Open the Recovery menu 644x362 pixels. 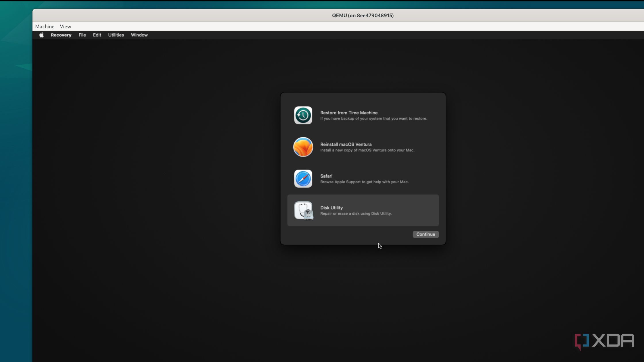[x=61, y=35]
